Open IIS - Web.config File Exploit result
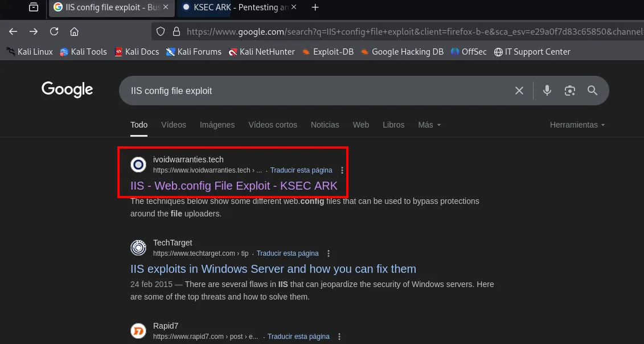Image resolution: width=644 pixels, height=344 pixels. coord(233,186)
